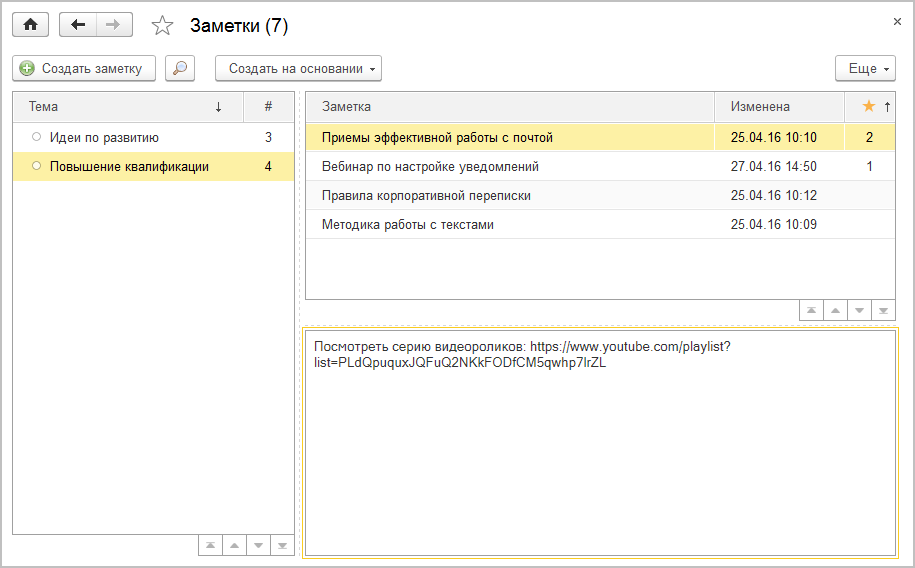Screen dimensions: 915x568
Task: Open note "Вебинар по настройке уведомлений"
Action: coord(430,167)
